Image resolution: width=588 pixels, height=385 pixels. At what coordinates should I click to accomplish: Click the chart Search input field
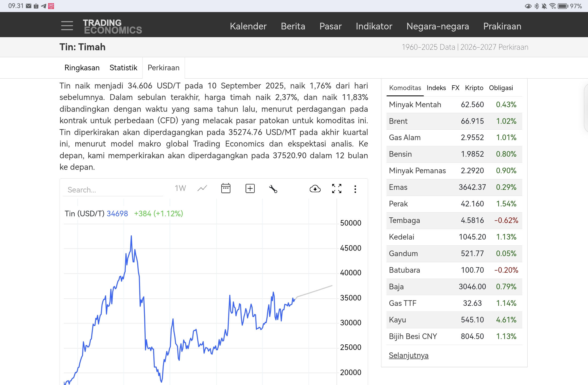[112, 190]
